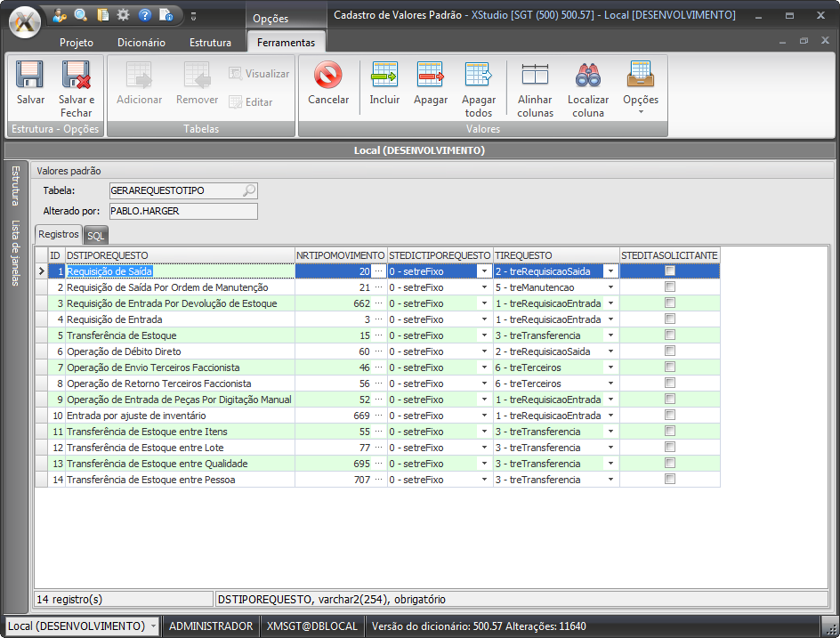This screenshot has width=840, height=638.
Task: Open the Dicionário ribbon tab
Action: click(141, 43)
